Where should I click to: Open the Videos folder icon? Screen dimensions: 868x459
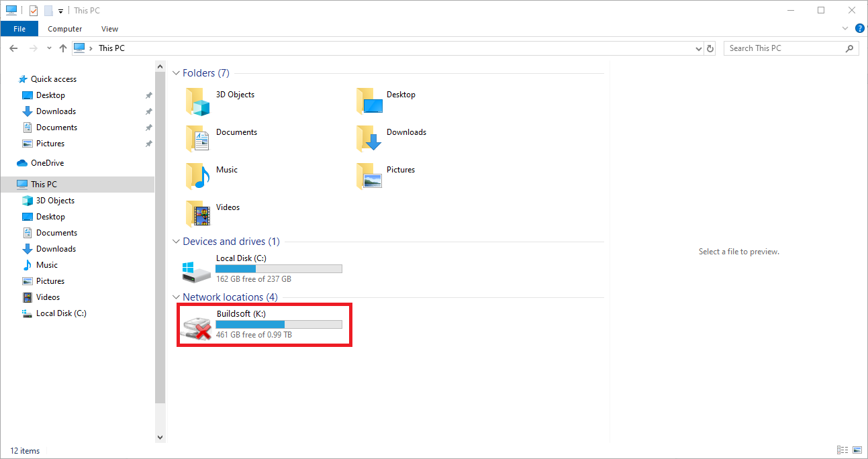point(198,214)
